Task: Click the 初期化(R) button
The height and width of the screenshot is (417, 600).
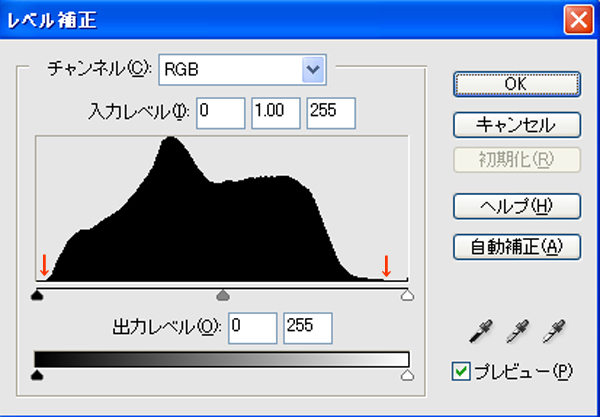Action: (x=517, y=160)
